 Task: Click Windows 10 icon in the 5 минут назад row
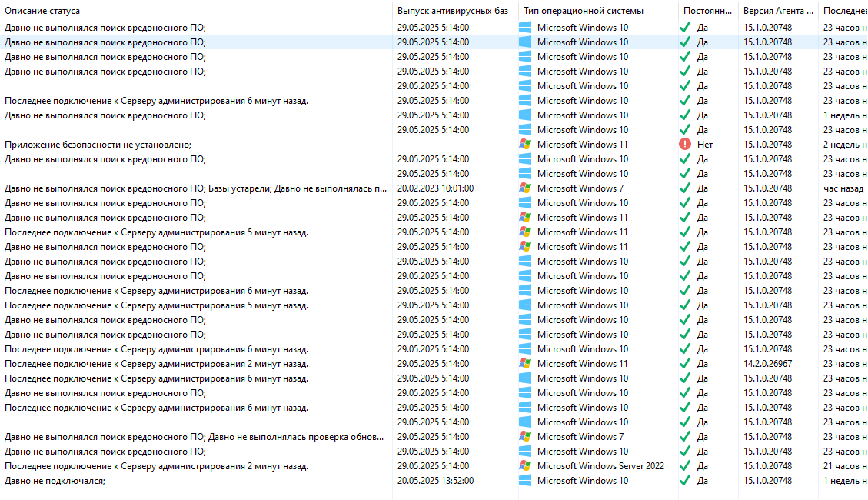pos(525,305)
